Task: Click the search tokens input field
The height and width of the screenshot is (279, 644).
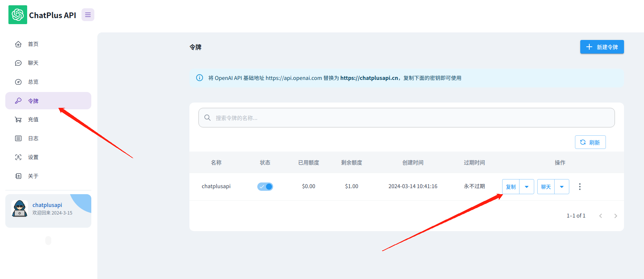Action: 406,118
